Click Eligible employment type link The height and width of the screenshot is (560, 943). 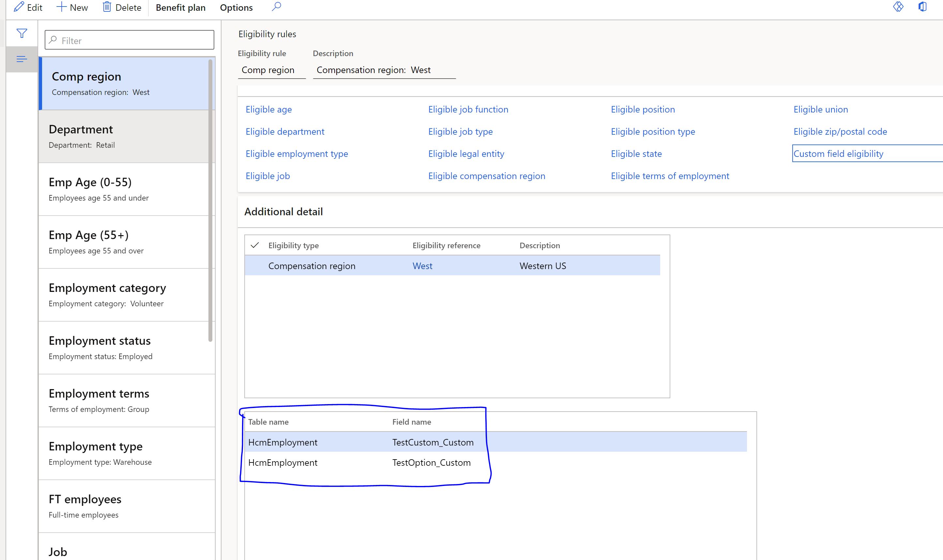tap(297, 153)
